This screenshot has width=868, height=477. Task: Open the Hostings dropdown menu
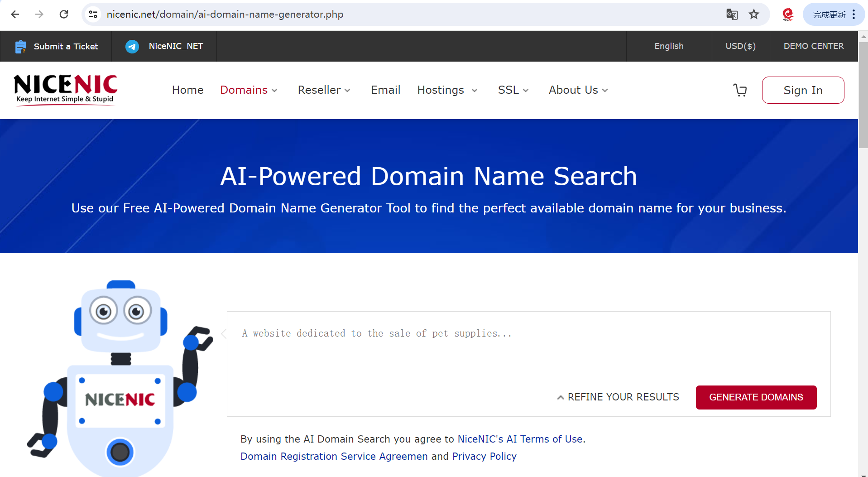coord(446,90)
